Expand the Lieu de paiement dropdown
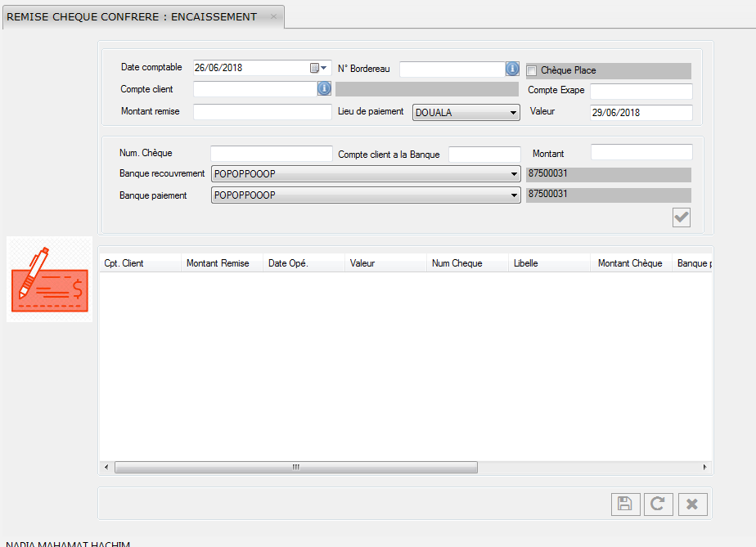The image size is (756, 547). coord(514,112)
